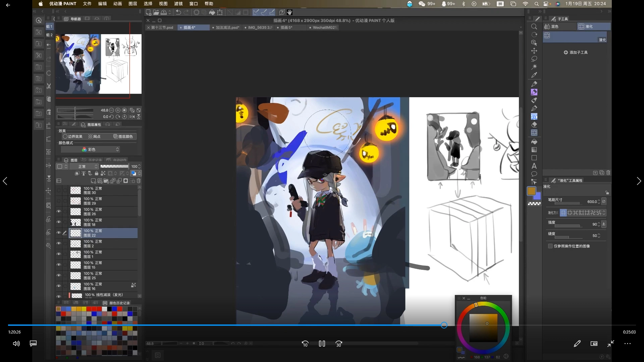Expand the 笔刷尺寸 value stepper

coord(599,202)
